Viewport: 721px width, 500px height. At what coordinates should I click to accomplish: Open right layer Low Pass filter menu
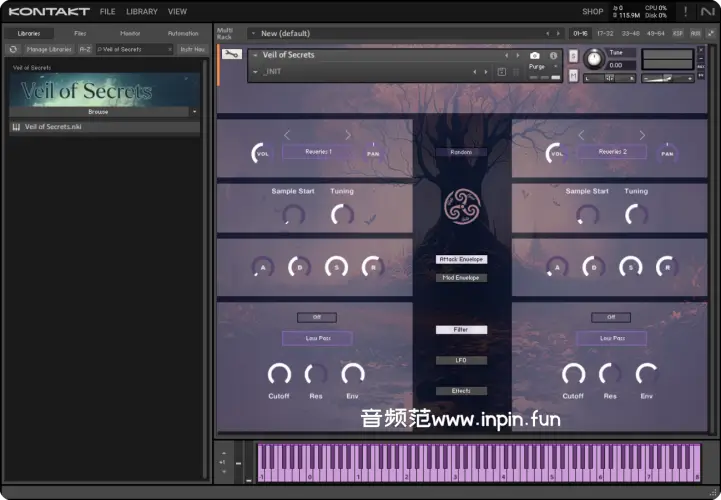point(612,338)
